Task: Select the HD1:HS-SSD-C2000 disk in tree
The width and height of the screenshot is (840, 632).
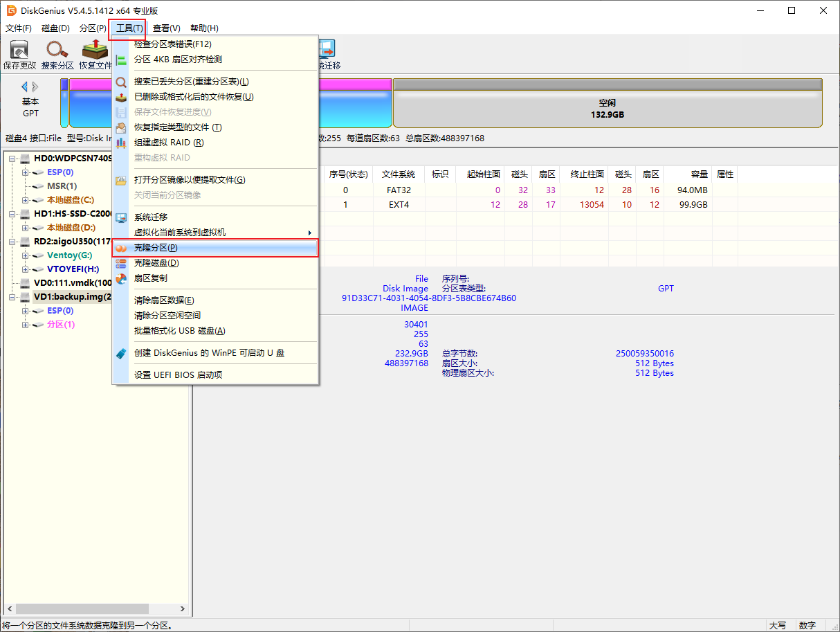Action: pos(73,214)
